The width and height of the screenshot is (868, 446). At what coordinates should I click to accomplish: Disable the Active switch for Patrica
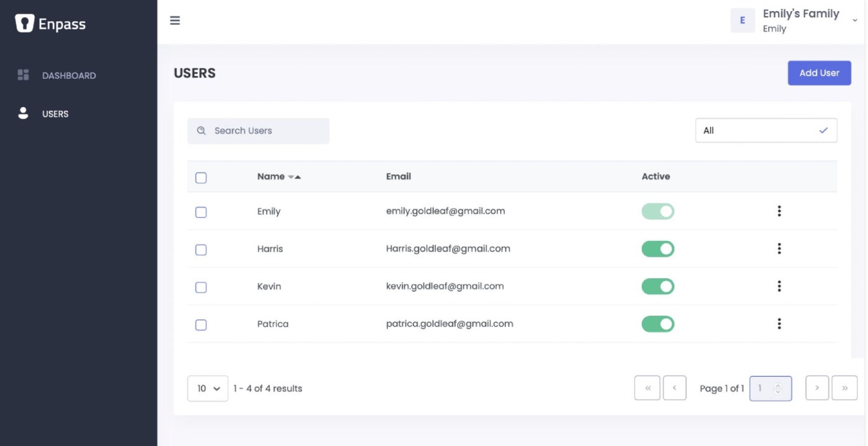658,324
